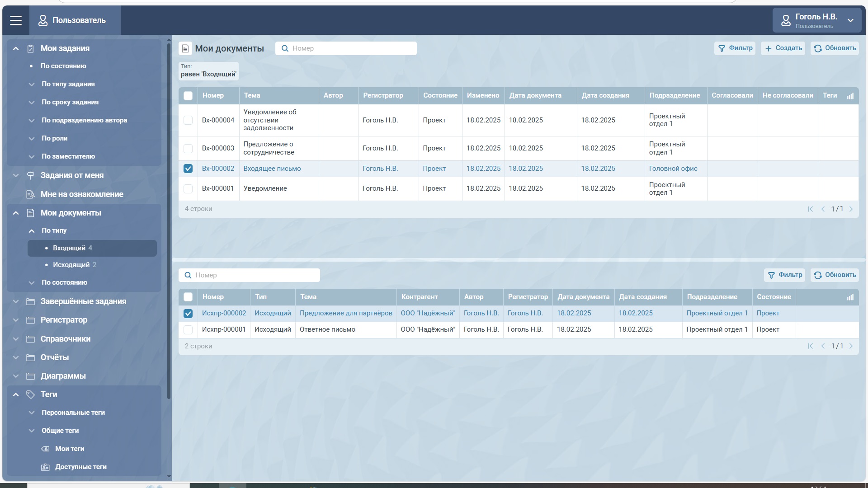Click the Мне на ознакомление document icon

point(30,194)
